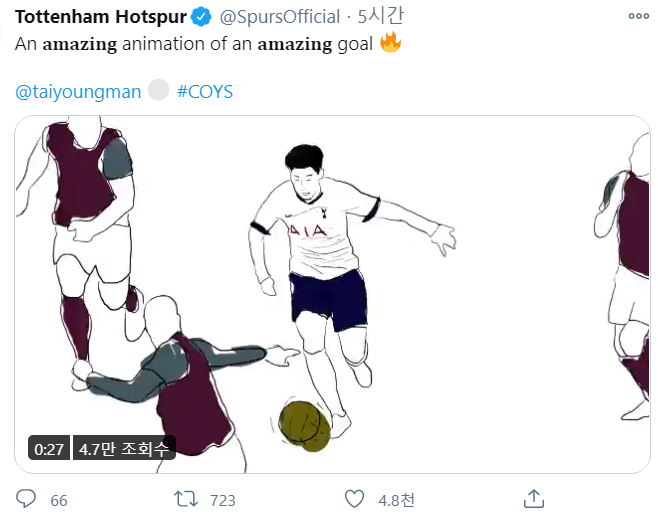Click the 4.7만 조회수 view count

tap(125, 449)
